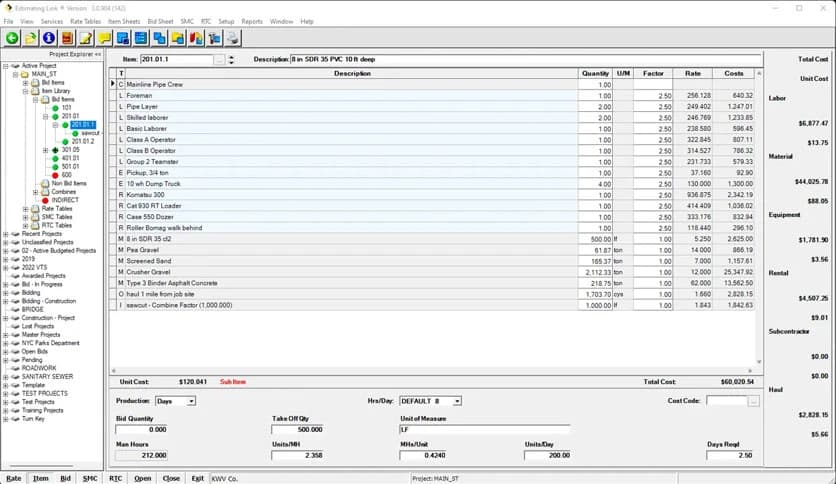Click the grid's horizontal scrollbar

coord(432,370)
